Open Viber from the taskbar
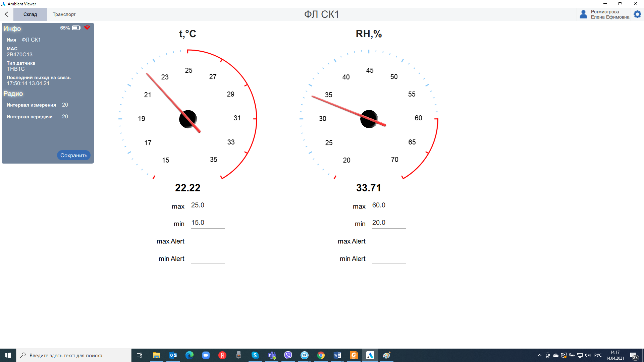This screenshot has width=644, height=362. pyautogui.click(x=288, y=355)
